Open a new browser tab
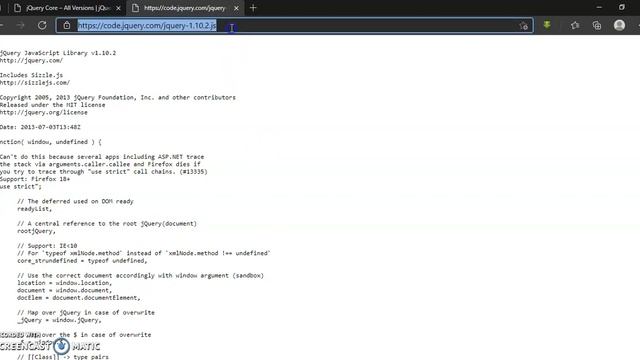 (253, 8)
